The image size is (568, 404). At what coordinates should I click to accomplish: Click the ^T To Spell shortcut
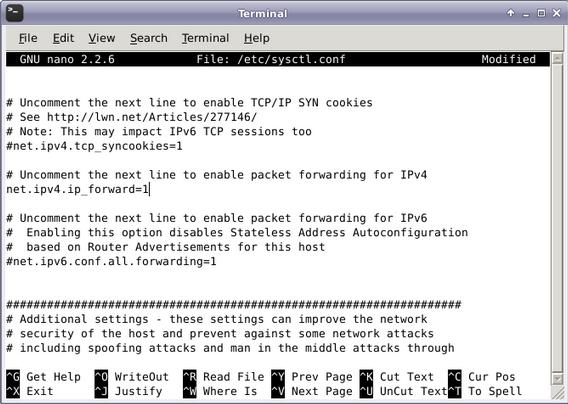(485, 391)
